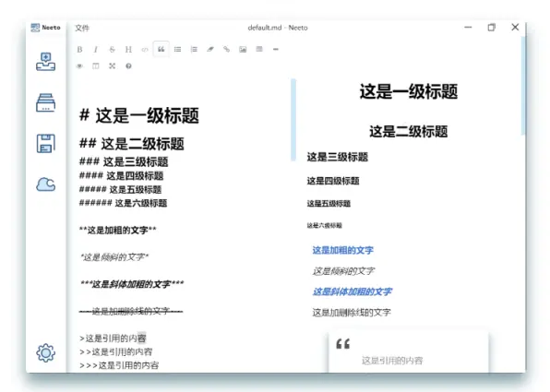Screen dimensions: 550x392
Task: Click blue bold preview text '这是加粗的文字'
Action: coord(342,250)
